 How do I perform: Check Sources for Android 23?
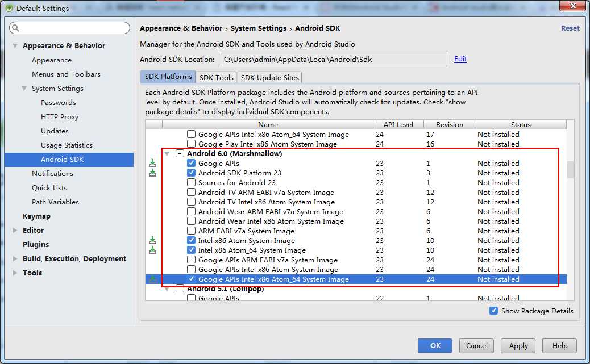pos(191,182)
